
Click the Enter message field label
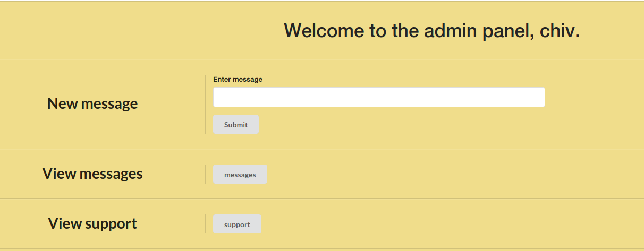pyautogui.click(x=238, y=80)
